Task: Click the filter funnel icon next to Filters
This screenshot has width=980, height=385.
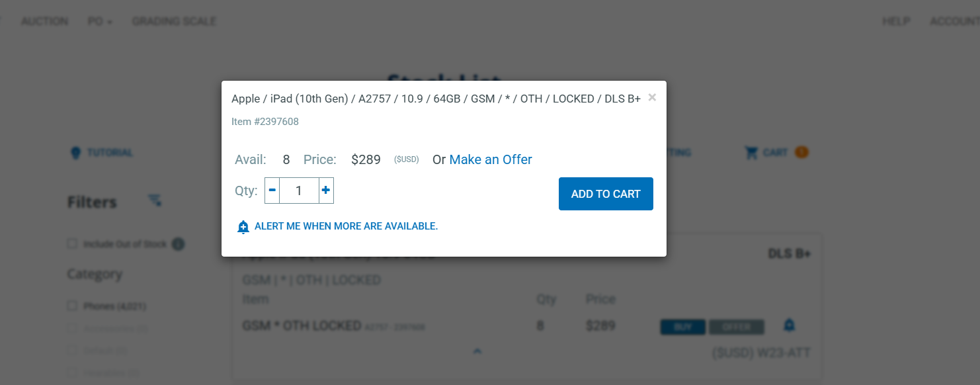Action: (155, 200)
